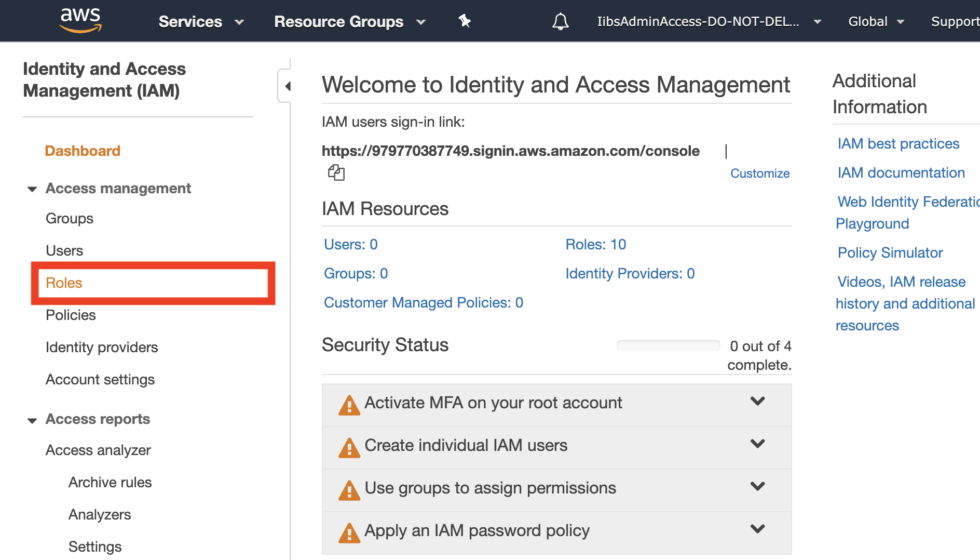Click the MFA warning triangle icon
The width and height of the screenshot is (980, 560).
(349, 405)
